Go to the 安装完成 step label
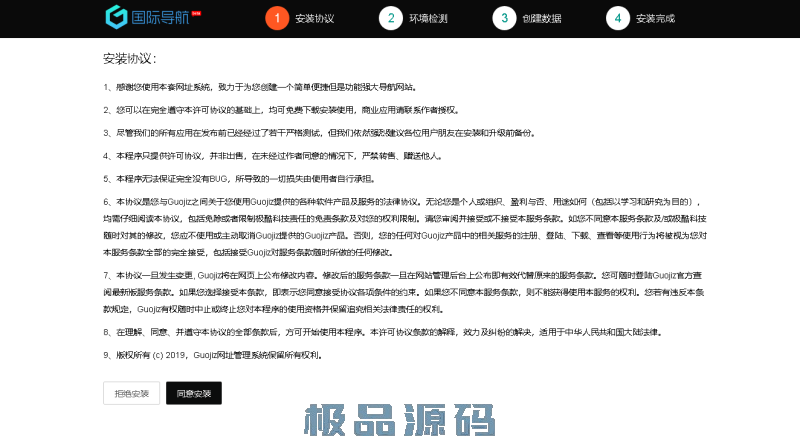800x445 pixels. [x=656, y=19]
